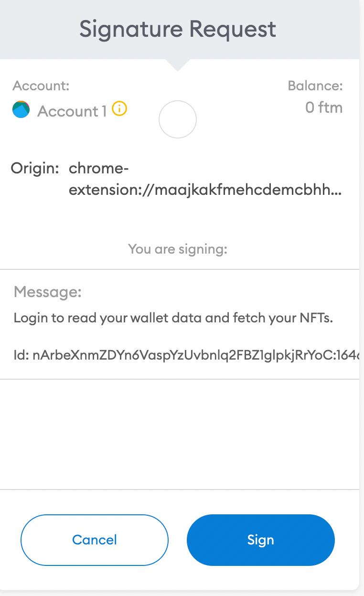Click the empty circular site icon
Screen dimensions: 364x596
coord(177,119)
